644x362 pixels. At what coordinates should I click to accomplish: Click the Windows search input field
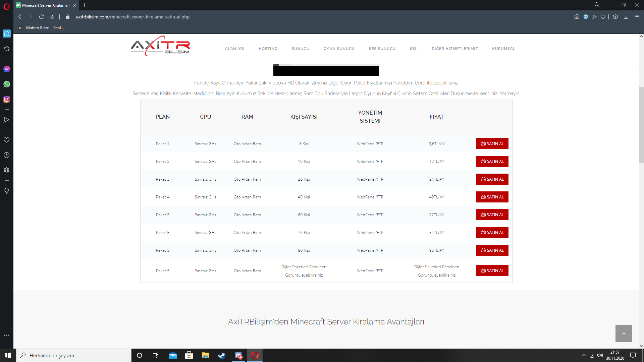74,355
